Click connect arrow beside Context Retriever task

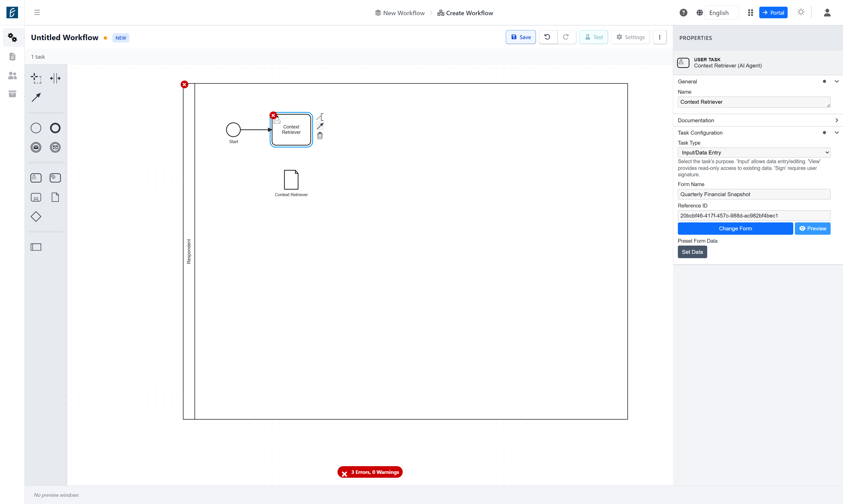coord(320,126)
